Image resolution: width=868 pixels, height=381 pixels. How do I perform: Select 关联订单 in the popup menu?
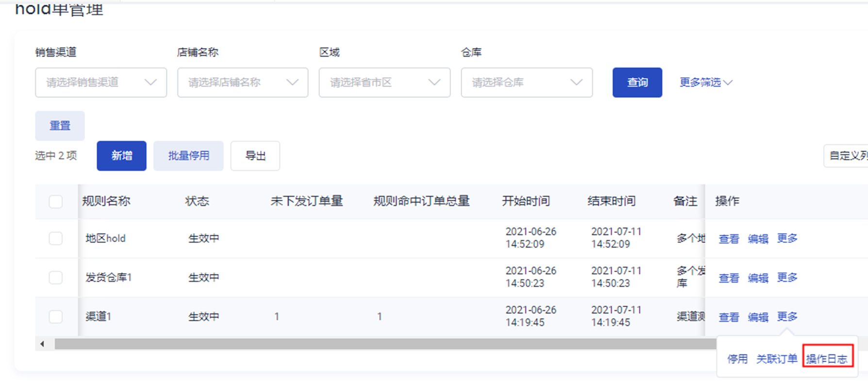pyautogui.click(x=777, y=359)
